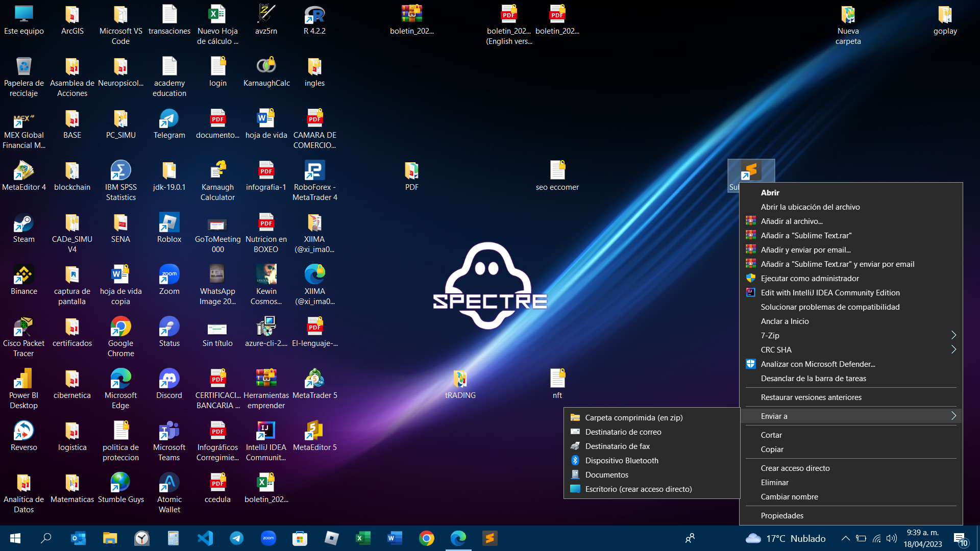Select Abrir la ubicación del archivo
980x551 pixels.
click(x=851, y=207)
